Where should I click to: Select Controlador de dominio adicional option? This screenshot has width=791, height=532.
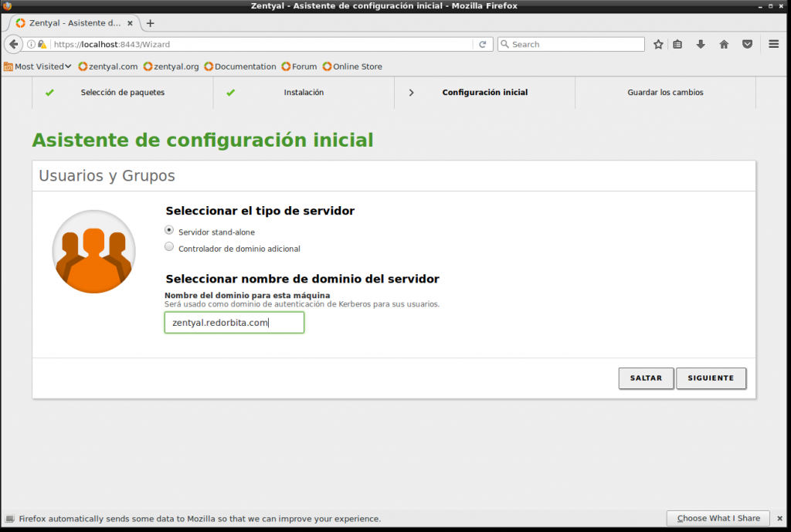(169, 247)
